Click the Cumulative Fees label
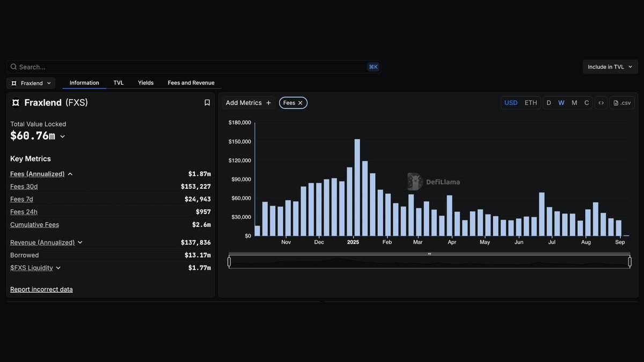This screenshot has height=362, width=644. [x=35, y=225]
